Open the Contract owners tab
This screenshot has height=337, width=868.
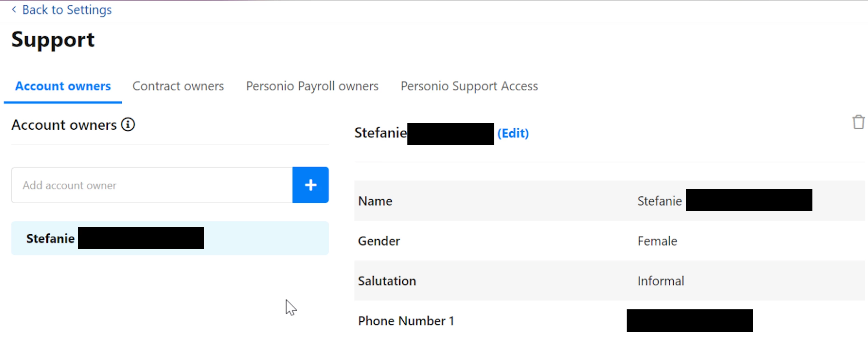click(x=178, y=86)
